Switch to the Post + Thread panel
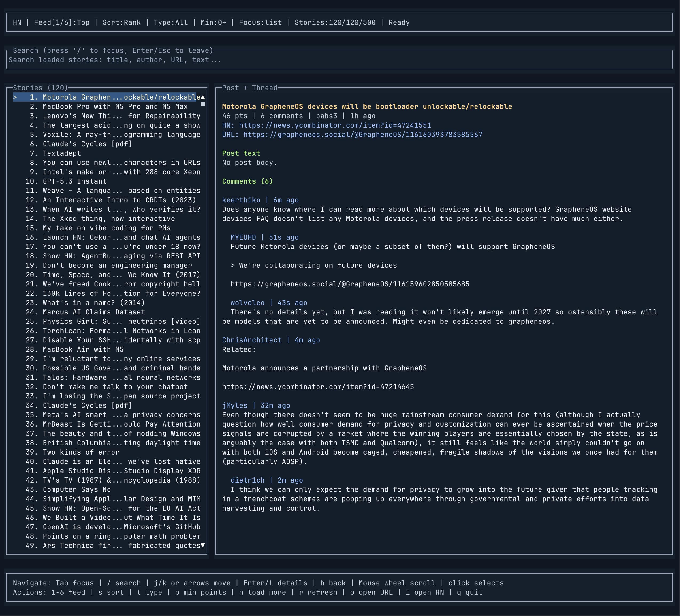The height and width of the screenshot is (616, 680). tap(250, 88)
